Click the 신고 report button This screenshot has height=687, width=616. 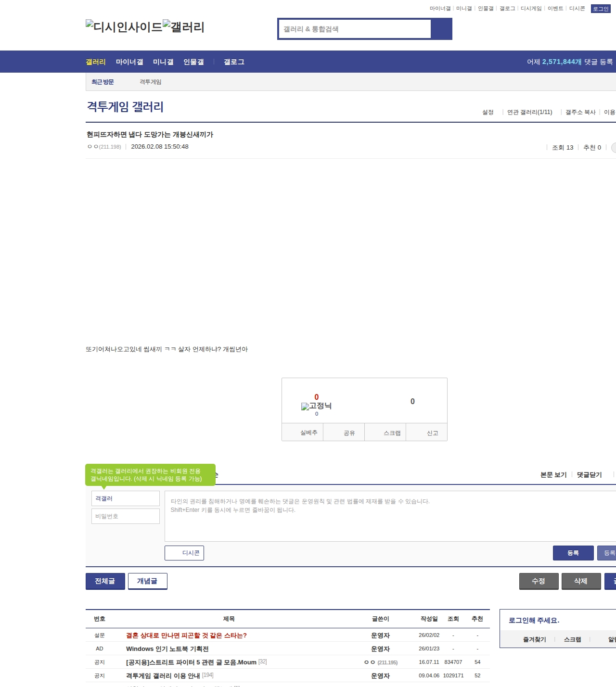point(427,433)
